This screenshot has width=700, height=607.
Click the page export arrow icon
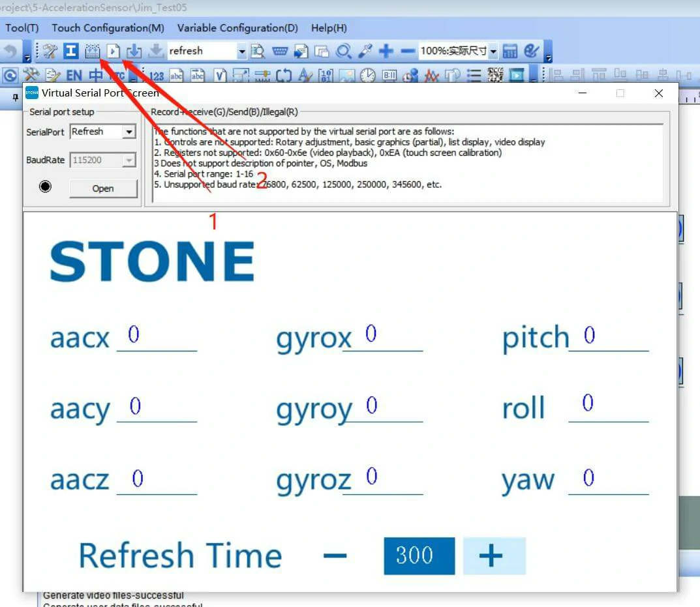pos(301,52)
